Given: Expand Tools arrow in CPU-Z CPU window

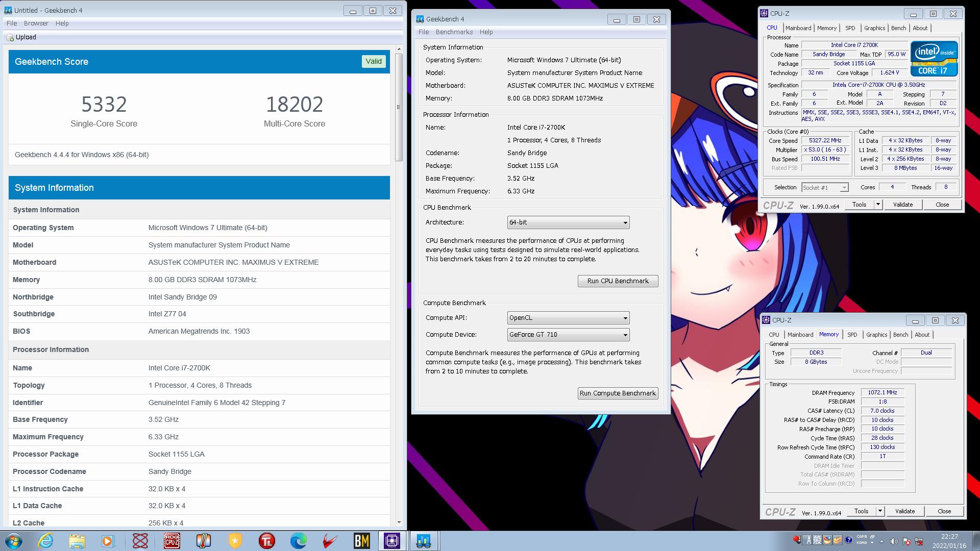Looking at the screenshot, I should pyautogui.click(x=878, y=205).
